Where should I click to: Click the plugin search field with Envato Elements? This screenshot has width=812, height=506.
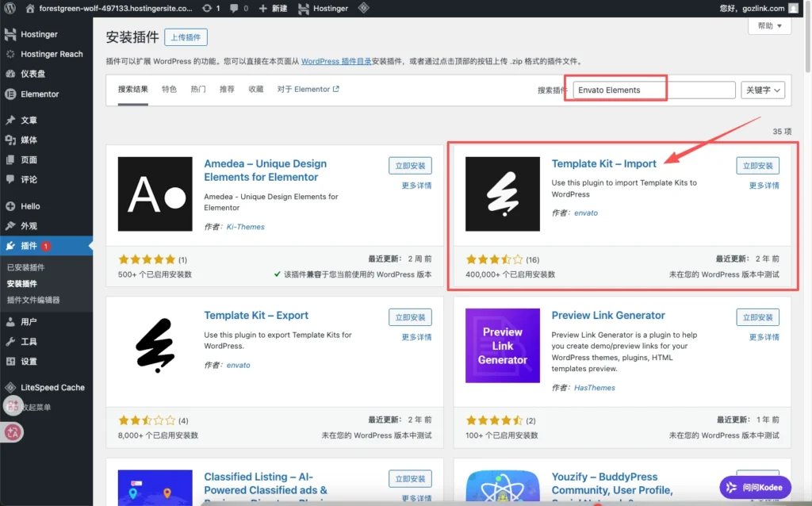pyautogui.click(x=653, y=90)
